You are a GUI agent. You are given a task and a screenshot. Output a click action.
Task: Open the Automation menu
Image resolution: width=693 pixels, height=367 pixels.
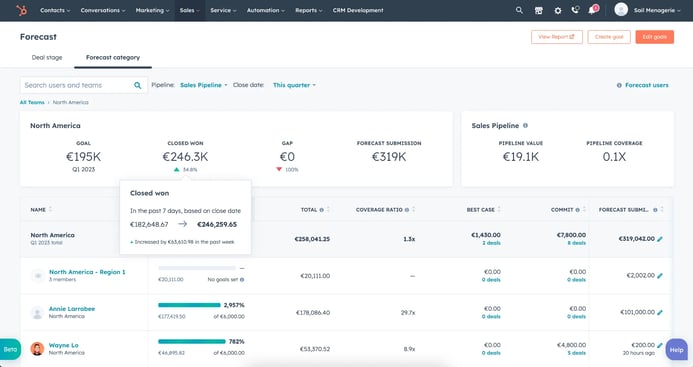[266, 10]
